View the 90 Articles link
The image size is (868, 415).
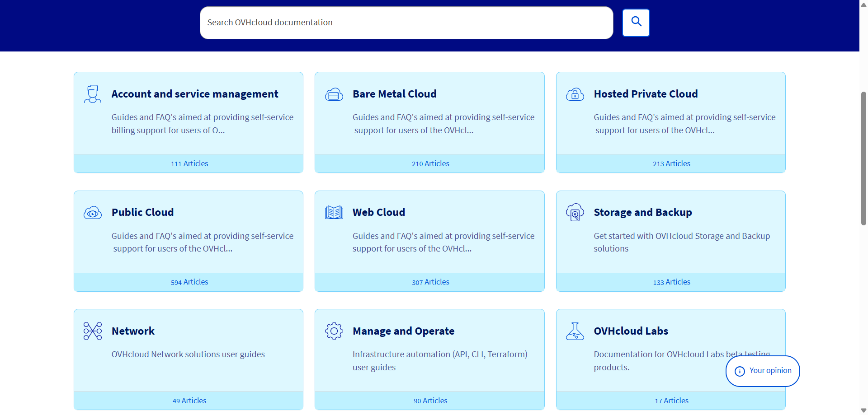(x=430, y=401)
